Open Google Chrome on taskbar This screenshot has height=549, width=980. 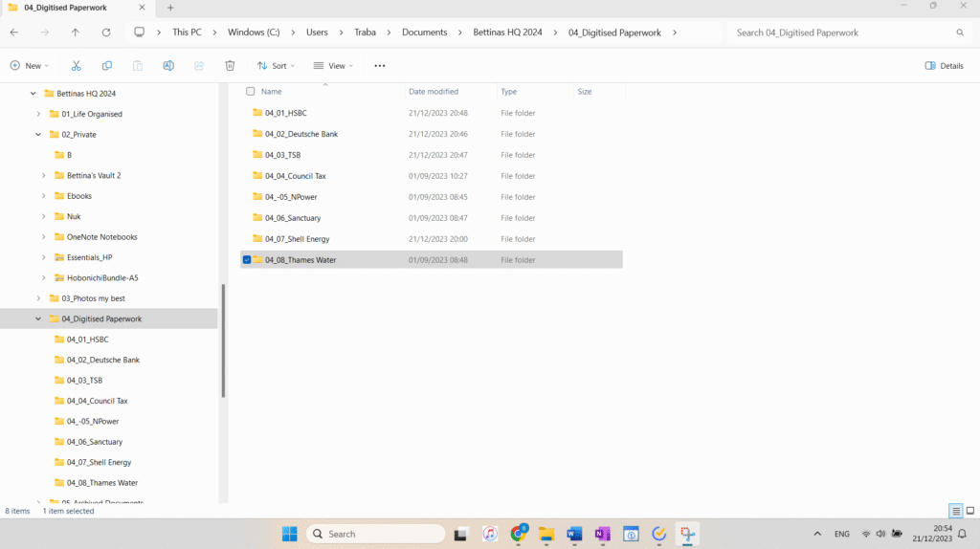518,534
